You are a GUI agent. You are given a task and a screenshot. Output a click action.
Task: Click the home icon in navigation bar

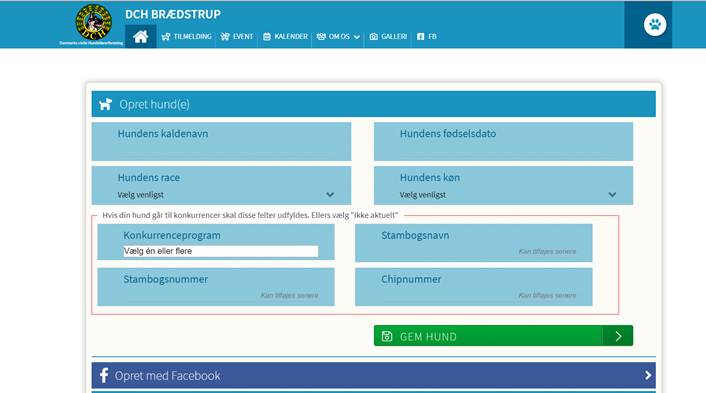coord(140,36)
